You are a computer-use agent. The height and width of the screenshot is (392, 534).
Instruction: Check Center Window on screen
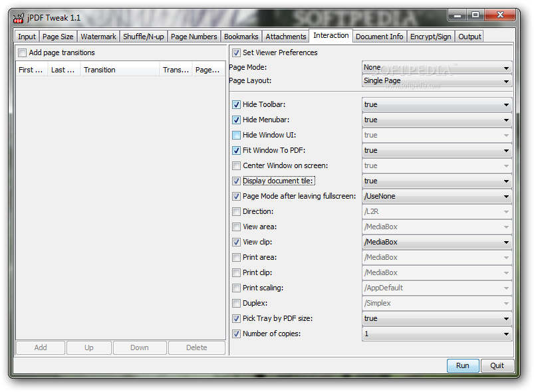point(236,165)
